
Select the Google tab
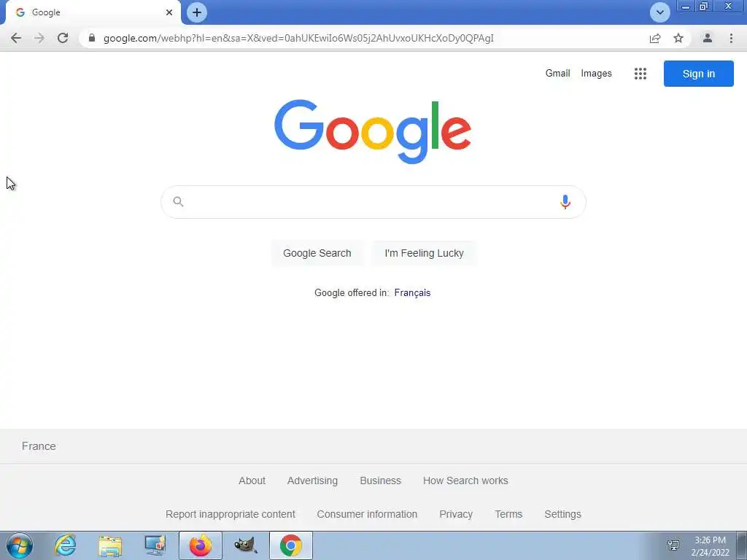(93, 12)
